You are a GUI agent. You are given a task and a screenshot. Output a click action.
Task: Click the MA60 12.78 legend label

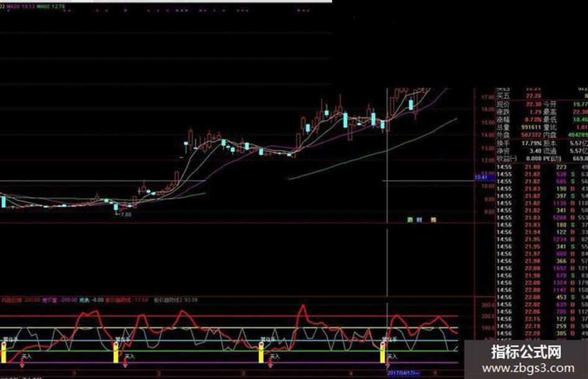(x=52, y=7)
